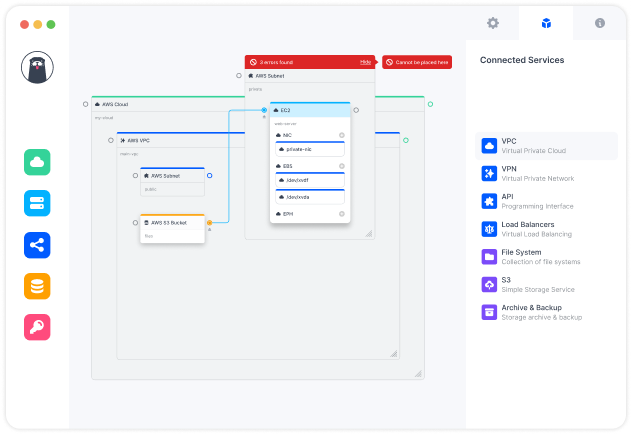The height and width of the screenshot is (435, 632).
Task: Select the public AWS Subnet node title
Action: tap(165, 176)
